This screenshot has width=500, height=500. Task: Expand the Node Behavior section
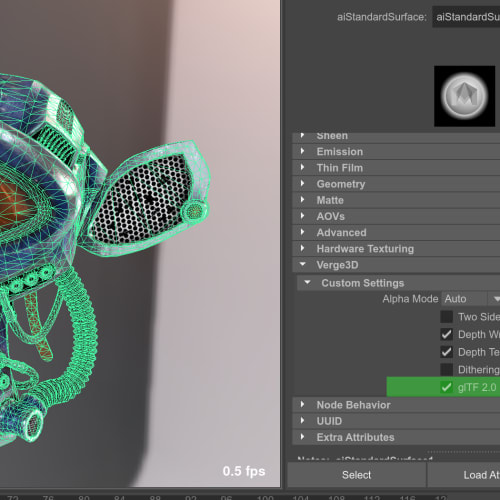(x=396, y=405)
